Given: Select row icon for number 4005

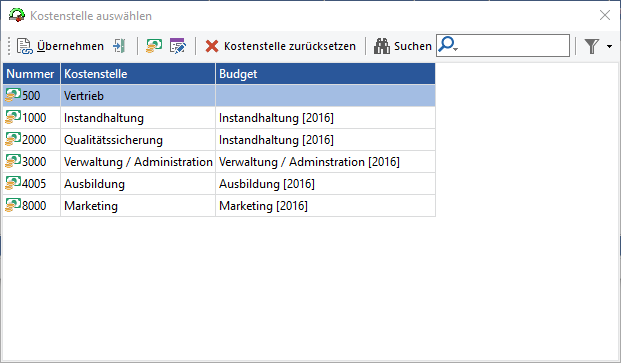Looking at the screenshot, I should pos(13,183).
